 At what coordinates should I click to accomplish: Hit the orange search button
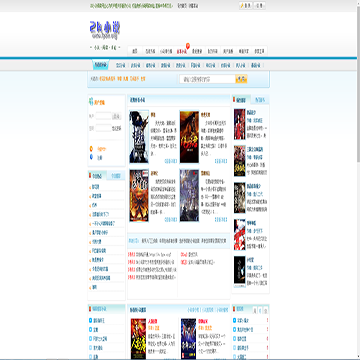click(x=241, y=79)
